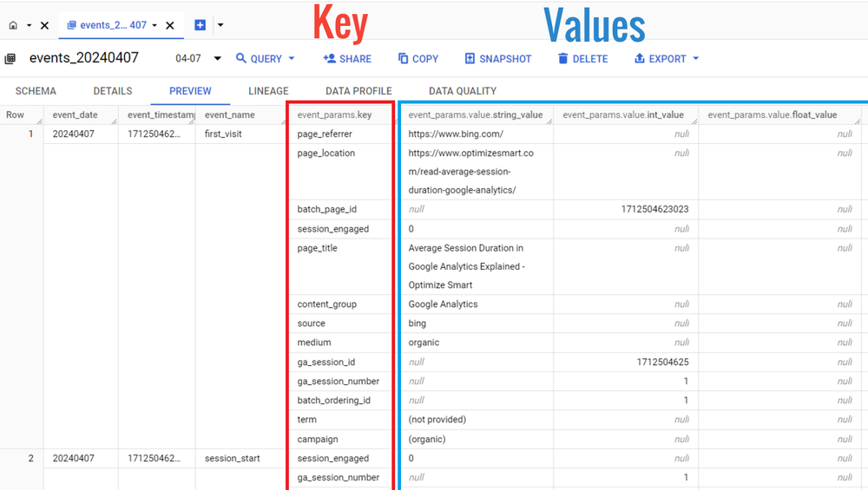Expand the 04-07 date partition dropdown
The image size is (868, 490).
(217, 59)
